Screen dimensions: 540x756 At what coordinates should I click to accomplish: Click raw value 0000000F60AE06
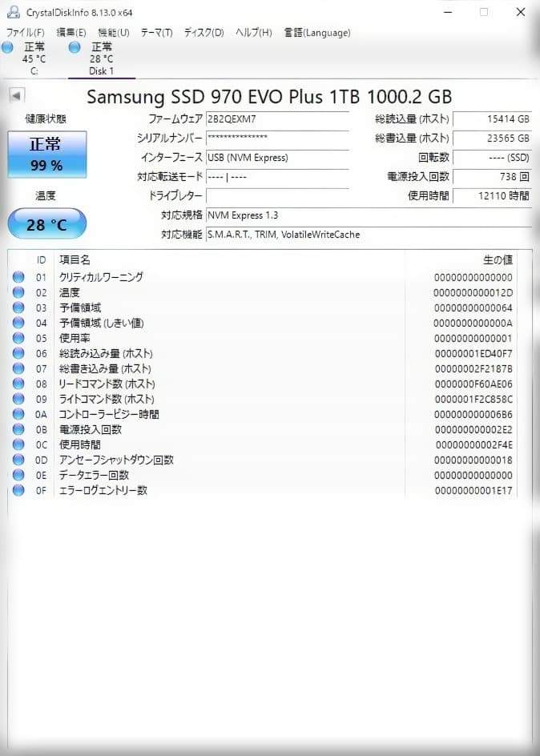(x=474, y=384)
